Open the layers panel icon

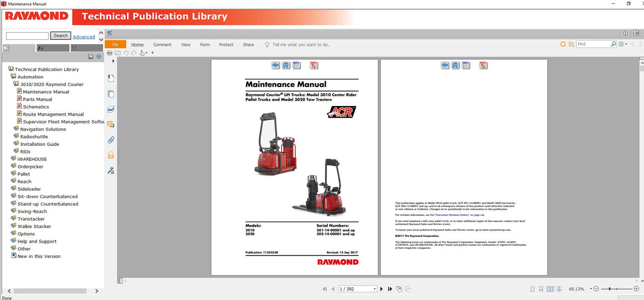click(x=111, y=109)
